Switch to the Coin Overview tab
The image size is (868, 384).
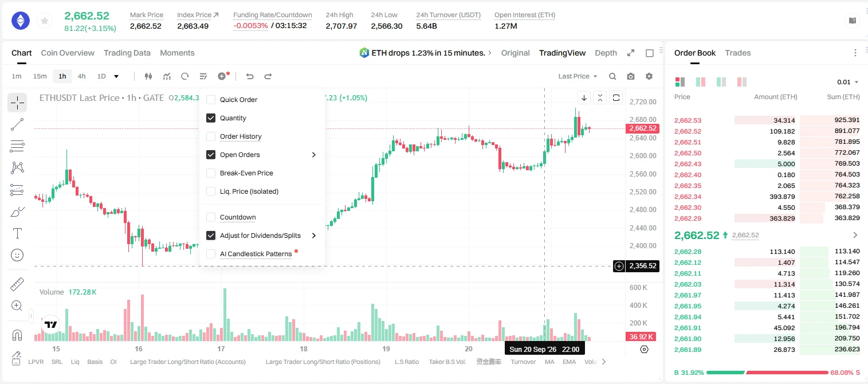pyautogui.click(x=68, y=53)
